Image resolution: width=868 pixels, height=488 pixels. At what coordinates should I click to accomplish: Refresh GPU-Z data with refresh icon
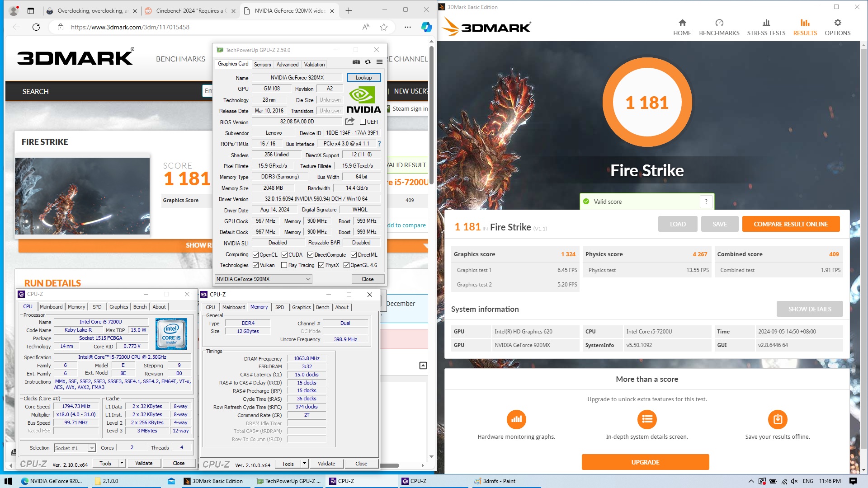tap(368, 62)
